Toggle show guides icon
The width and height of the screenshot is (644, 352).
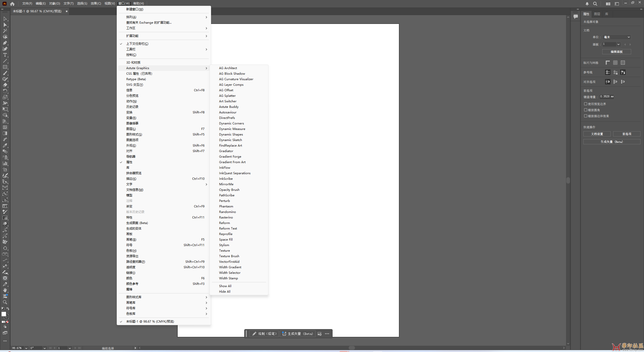[608, 72]
